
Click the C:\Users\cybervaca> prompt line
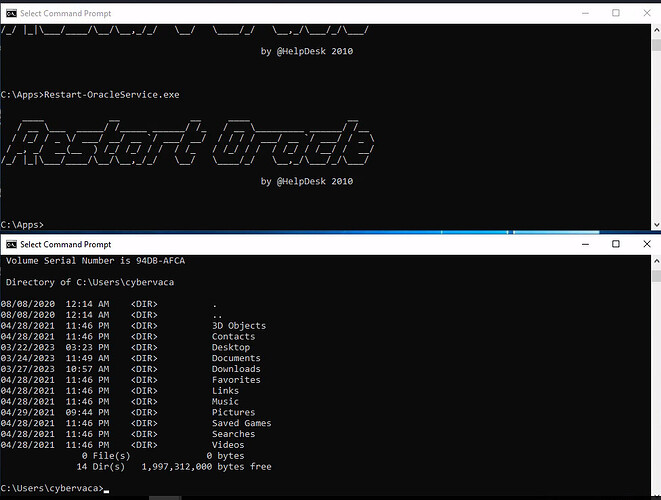(x=52, y=488)
